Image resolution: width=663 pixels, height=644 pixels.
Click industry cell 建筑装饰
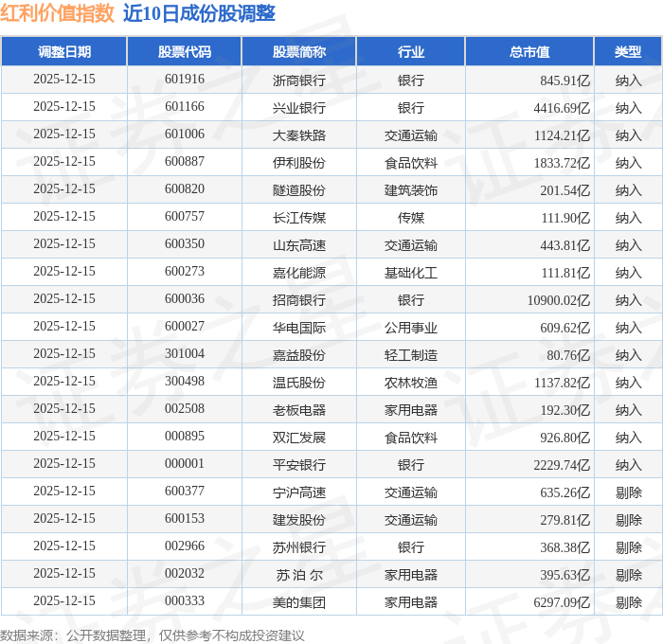[410, 189]
